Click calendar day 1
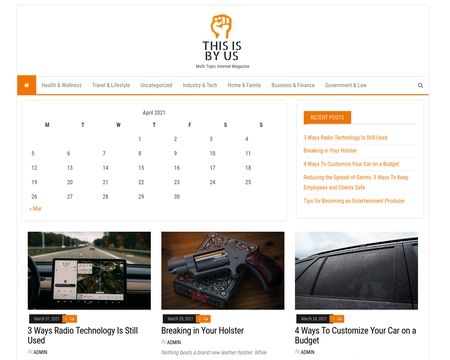The width and height of the screenshot is (450, 360). (140, 139)
